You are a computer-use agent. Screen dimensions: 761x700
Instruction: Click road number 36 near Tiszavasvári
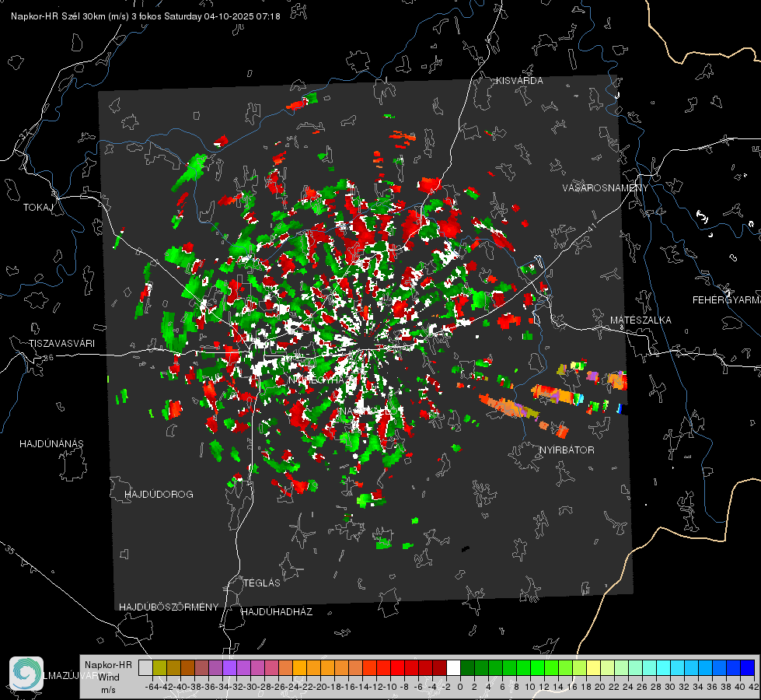[x=48, y=358]
